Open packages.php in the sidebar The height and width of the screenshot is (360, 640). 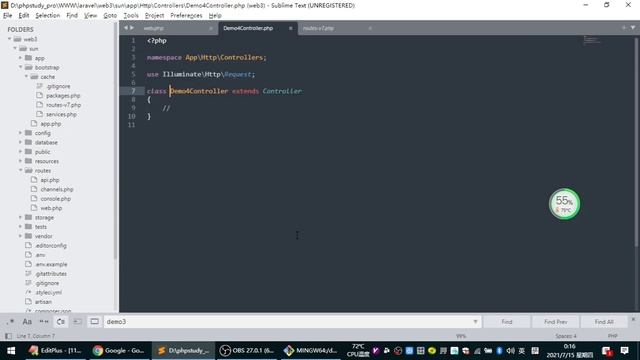63,96
